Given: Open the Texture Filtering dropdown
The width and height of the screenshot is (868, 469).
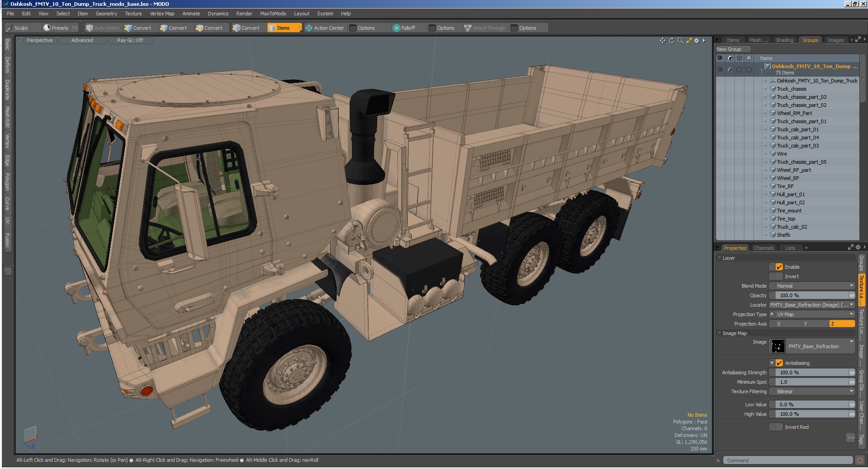Looking at the screenshot, I should (x=815, y=391).
